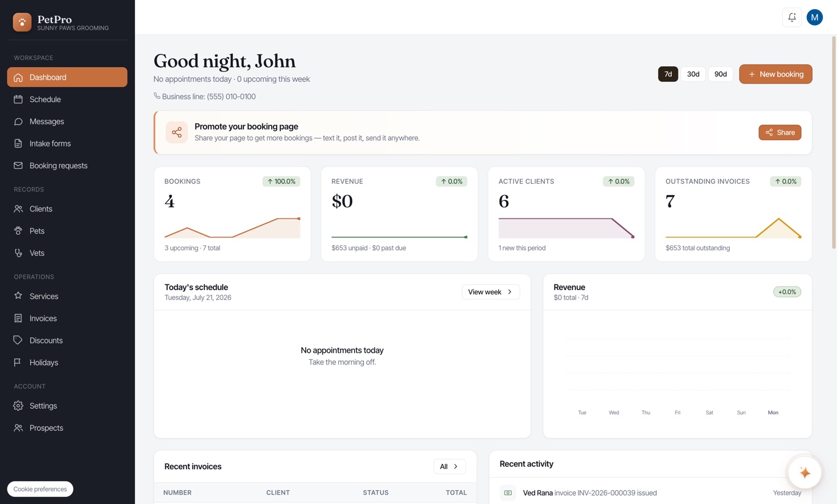Click the Active Clients stat card
Viewport: 837px width, 504px height.
tap(566, 214)
